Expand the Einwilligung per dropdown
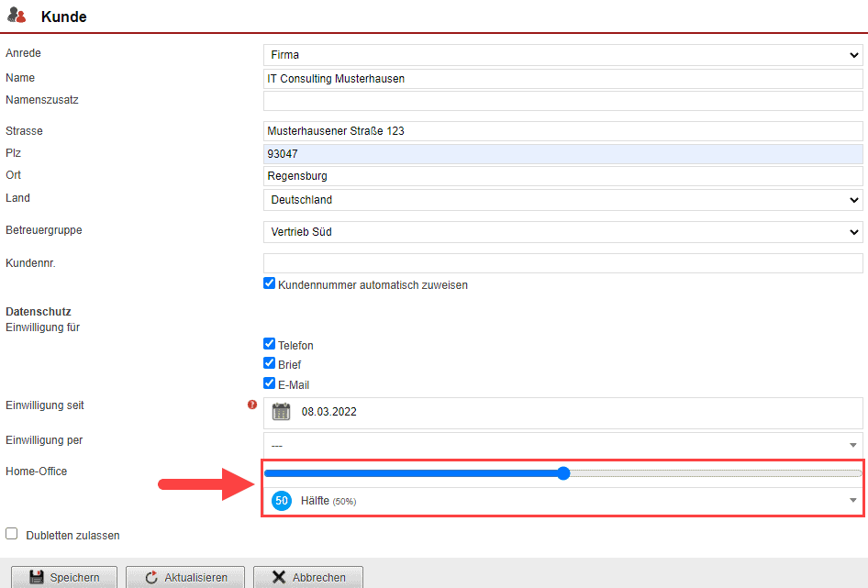The image size is (868, 588). point(562,445)
